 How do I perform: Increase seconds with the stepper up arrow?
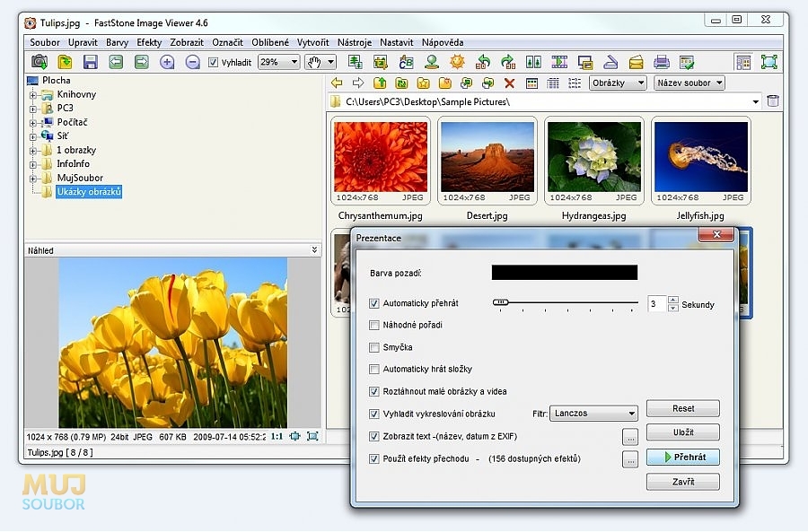click(673, 300)
